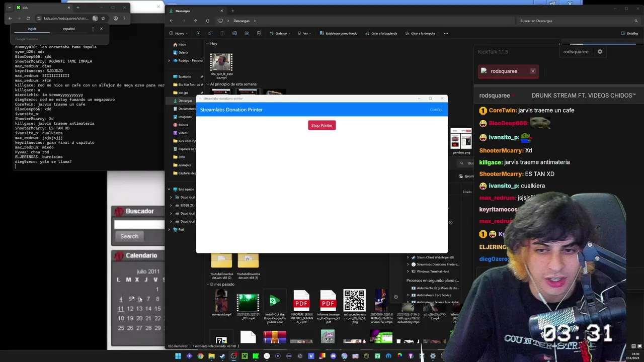Open the Windows Start button
Viewport: 644px width, 362px height.
click(178, 356)
